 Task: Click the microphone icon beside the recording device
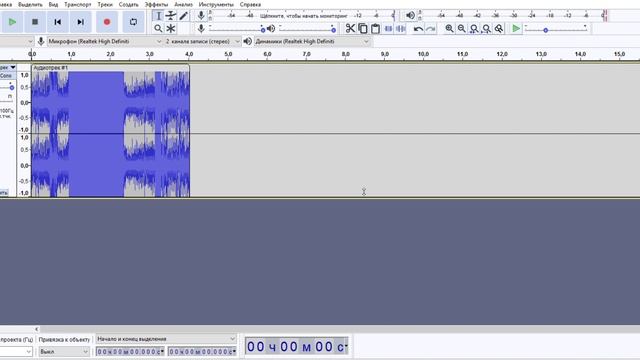[41, 41]
